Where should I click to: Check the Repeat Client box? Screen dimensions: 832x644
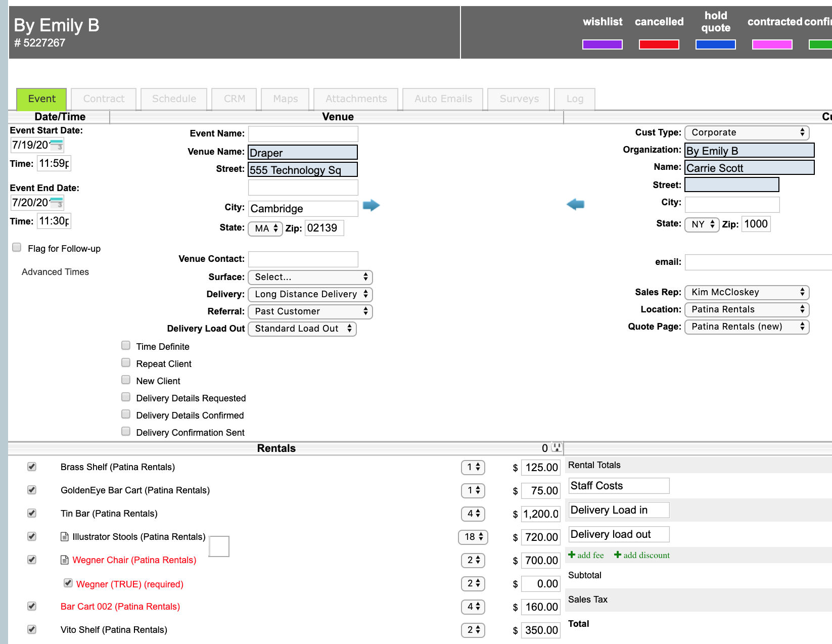click(126, 363)
